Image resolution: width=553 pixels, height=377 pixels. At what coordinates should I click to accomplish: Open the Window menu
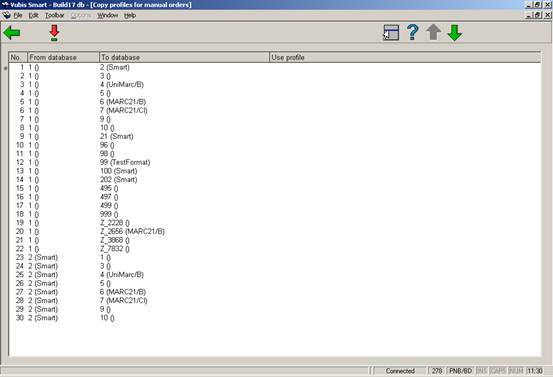(108, 16)
